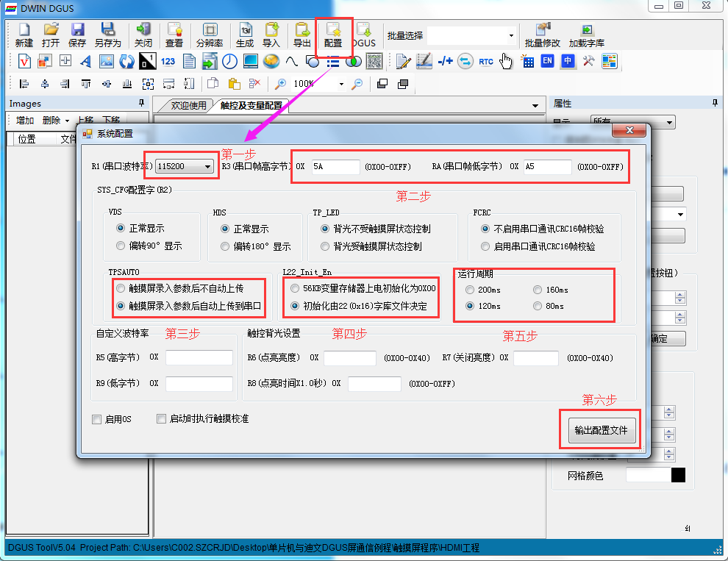Select the hand touch tool icon
728x561 pixels.
pyautogui.click(x=506, y=61)
